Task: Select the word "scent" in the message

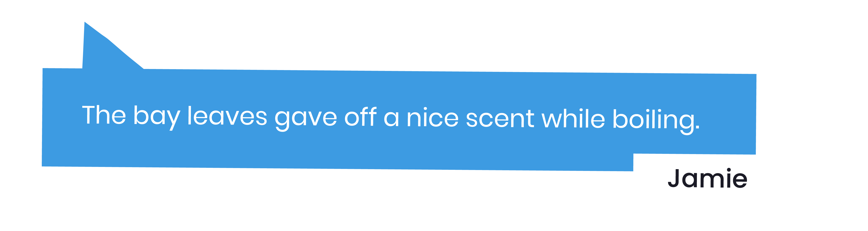Action: click(x=500, y=119)
